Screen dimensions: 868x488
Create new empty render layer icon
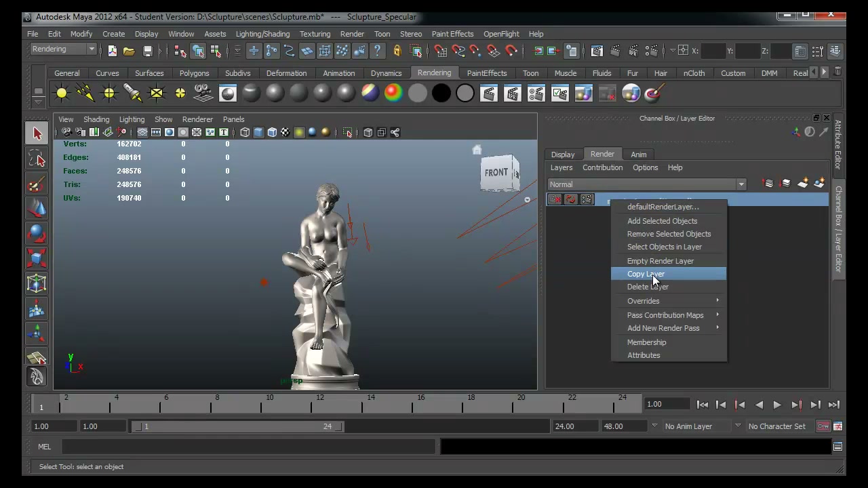coord(803,184)
